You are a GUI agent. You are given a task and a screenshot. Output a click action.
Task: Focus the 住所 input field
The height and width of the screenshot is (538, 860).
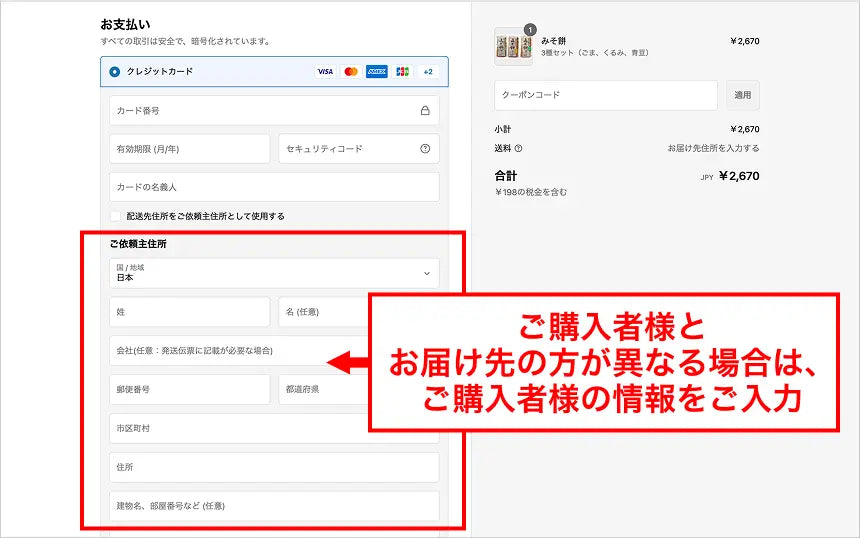pos(274,467)
